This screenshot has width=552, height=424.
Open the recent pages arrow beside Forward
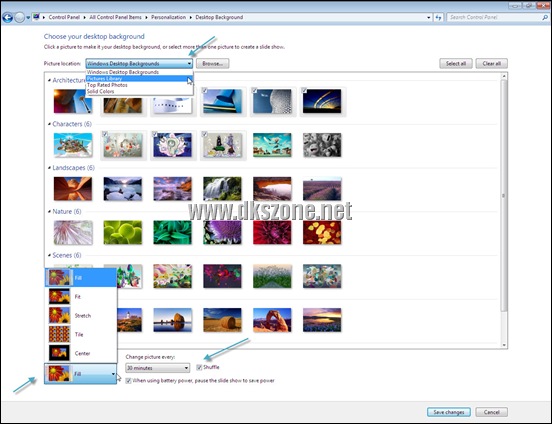click(28, 17)
